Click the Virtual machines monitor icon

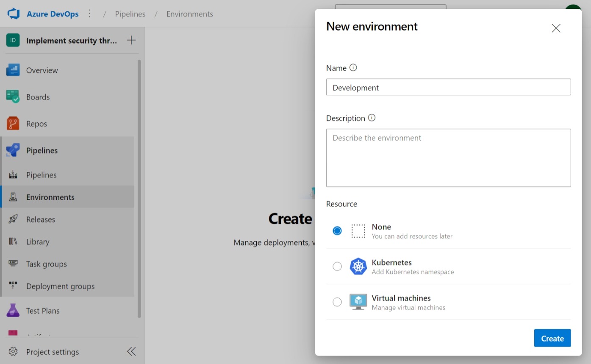pyautogui.click(x=358, y=302)
